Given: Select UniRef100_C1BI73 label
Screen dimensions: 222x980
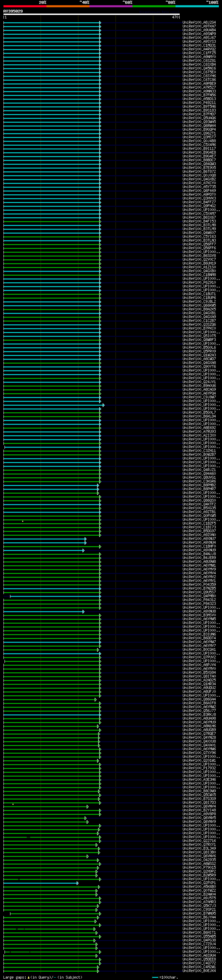Looking at the screenshot, I should tap(199, 527).
